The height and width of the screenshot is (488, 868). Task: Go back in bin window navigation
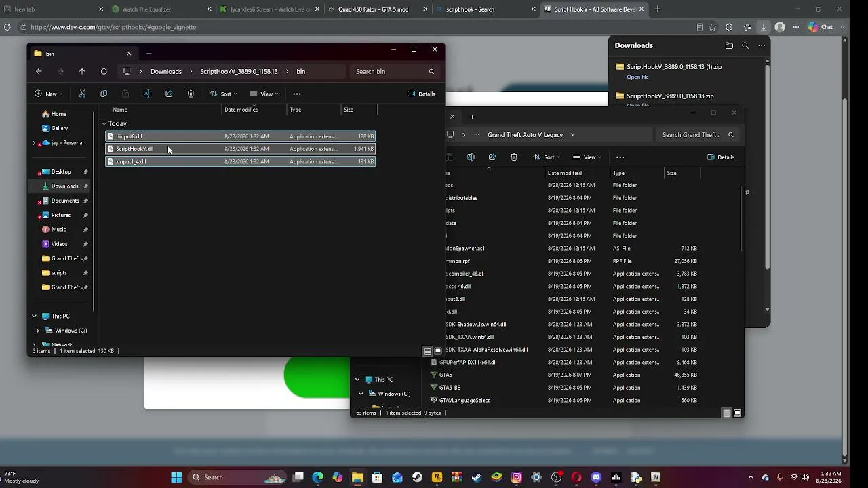coord(39,71)
